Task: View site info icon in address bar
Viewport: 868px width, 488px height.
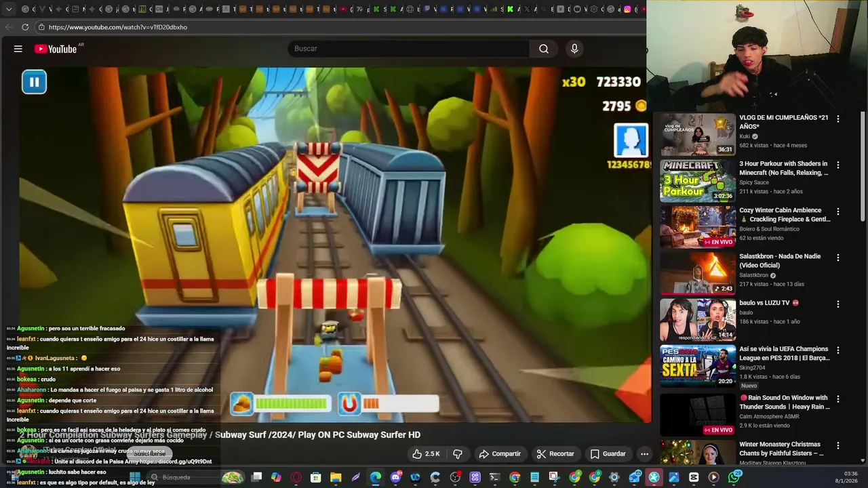Action: click(41, 27)
